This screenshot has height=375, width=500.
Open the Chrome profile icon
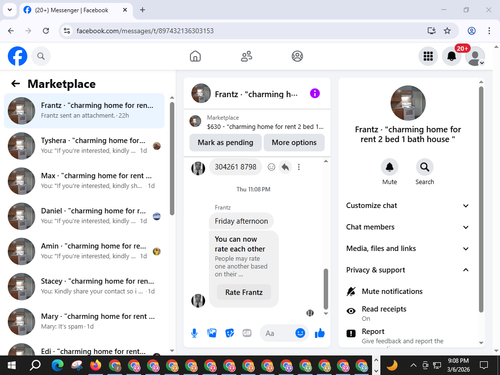(471, 31)
